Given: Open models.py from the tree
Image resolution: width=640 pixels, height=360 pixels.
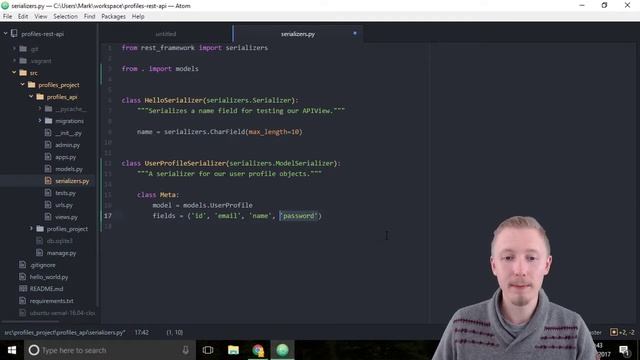Looking at the screenshot, I should click(x=69, y=169).
